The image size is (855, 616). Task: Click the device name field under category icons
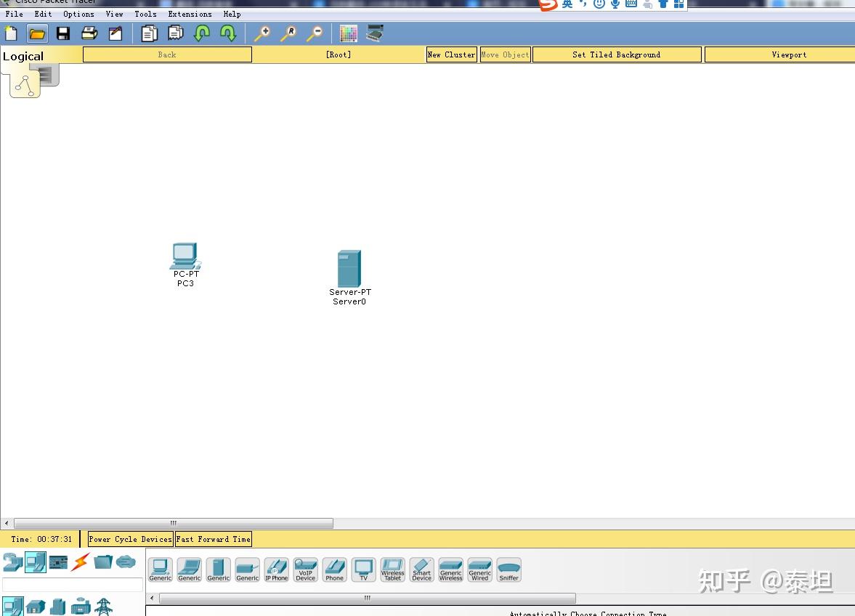[73, 584]
